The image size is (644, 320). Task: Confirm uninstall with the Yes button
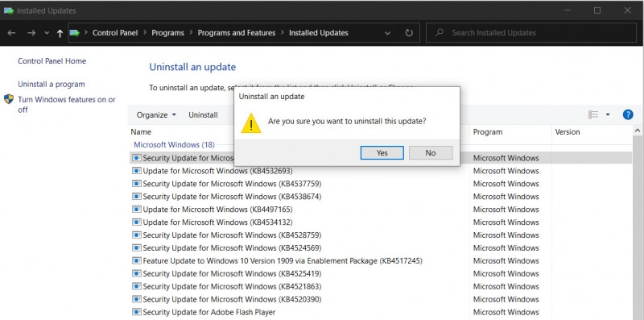click(x=382, y=152)
